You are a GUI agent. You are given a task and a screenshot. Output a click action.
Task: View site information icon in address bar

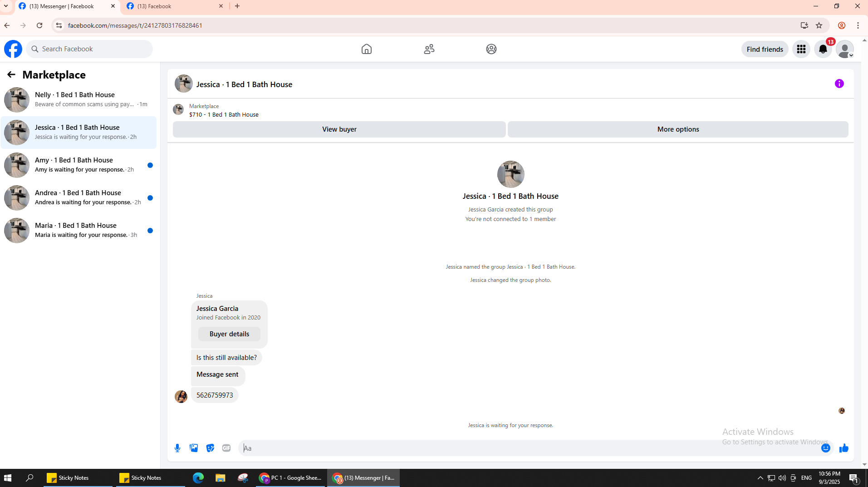(59, 25)
